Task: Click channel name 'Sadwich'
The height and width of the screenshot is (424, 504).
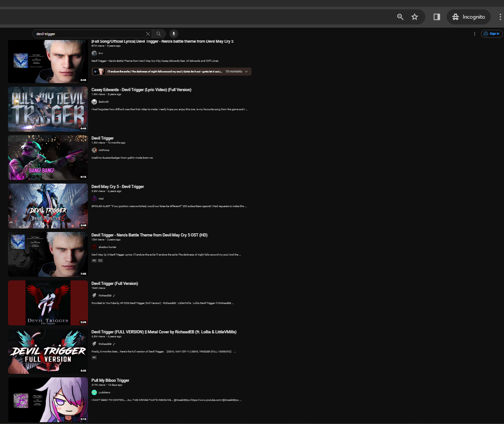Action: [x=104, y=102]
